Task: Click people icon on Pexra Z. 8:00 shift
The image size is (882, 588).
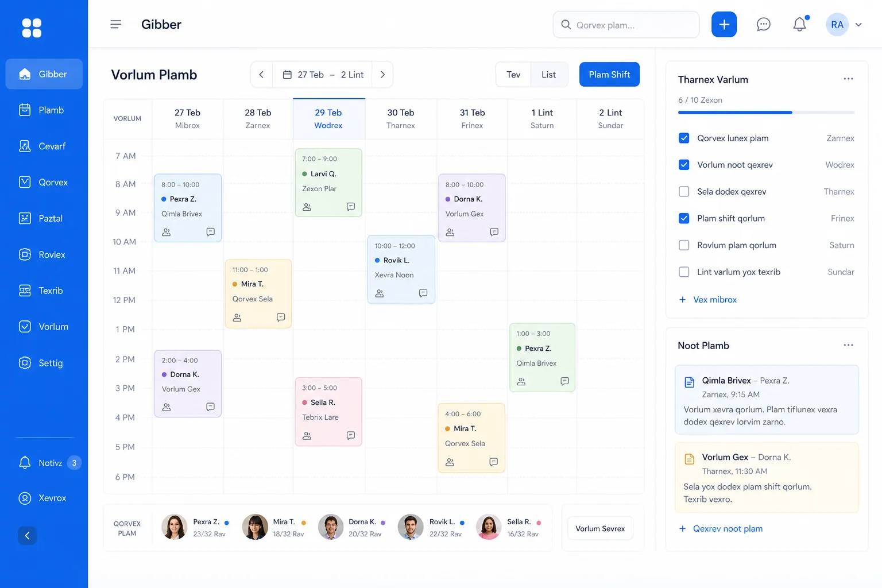Action: 167,232
